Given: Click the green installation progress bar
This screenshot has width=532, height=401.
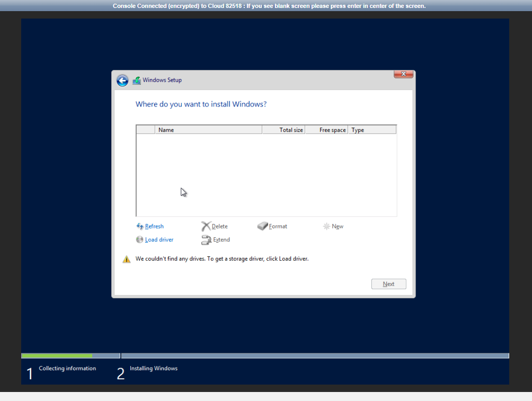Looking at the screenshot, I should [57, 355].
